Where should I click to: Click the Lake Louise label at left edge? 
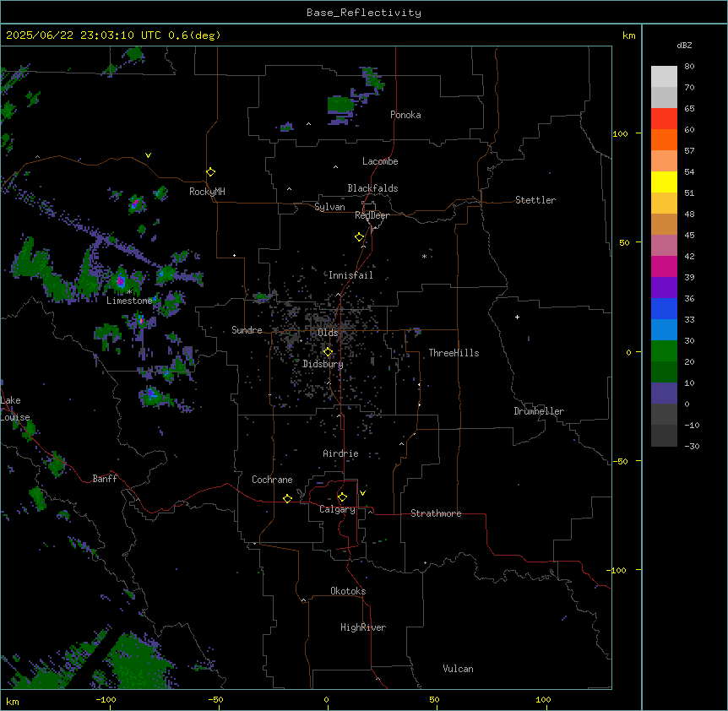[15, 409]
